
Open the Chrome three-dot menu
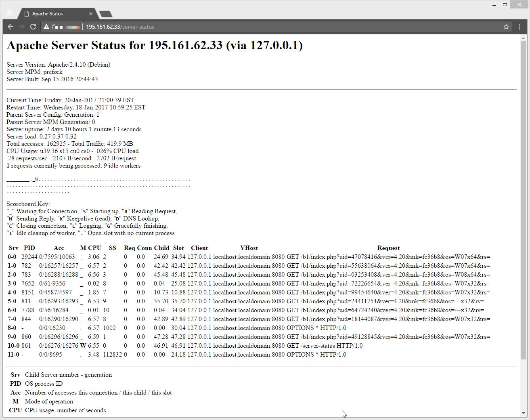click(x=520, y=27)
